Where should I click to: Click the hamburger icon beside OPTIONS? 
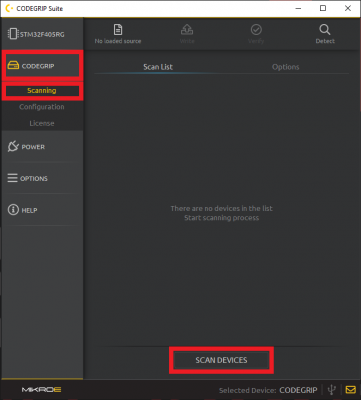13,178
